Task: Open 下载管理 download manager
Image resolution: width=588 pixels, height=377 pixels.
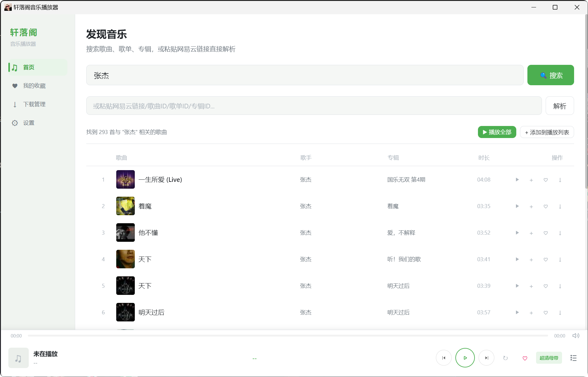Action: point(38,104)
